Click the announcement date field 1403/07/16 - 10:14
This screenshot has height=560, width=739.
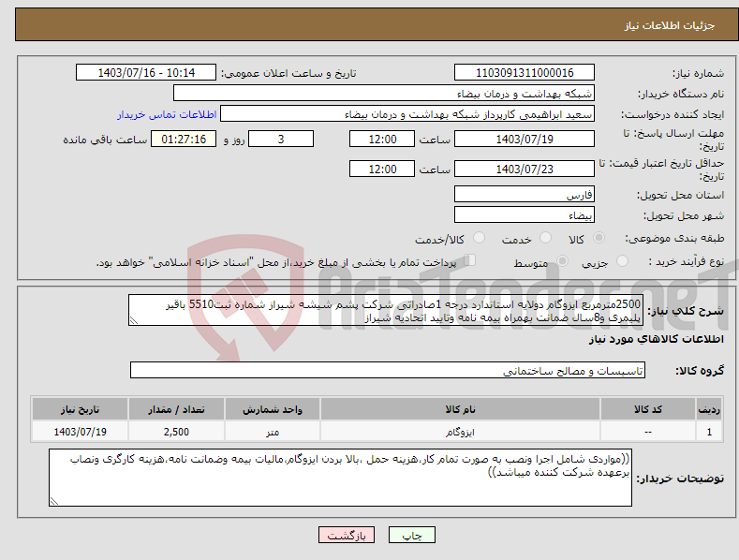146,73
